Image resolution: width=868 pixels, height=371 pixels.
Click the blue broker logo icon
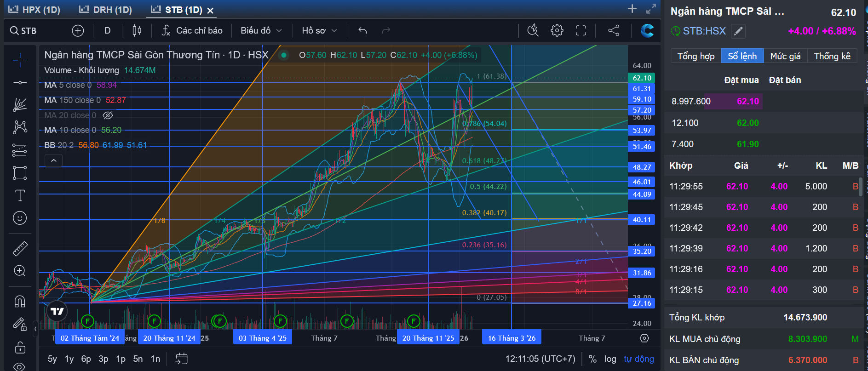point(647,31)
